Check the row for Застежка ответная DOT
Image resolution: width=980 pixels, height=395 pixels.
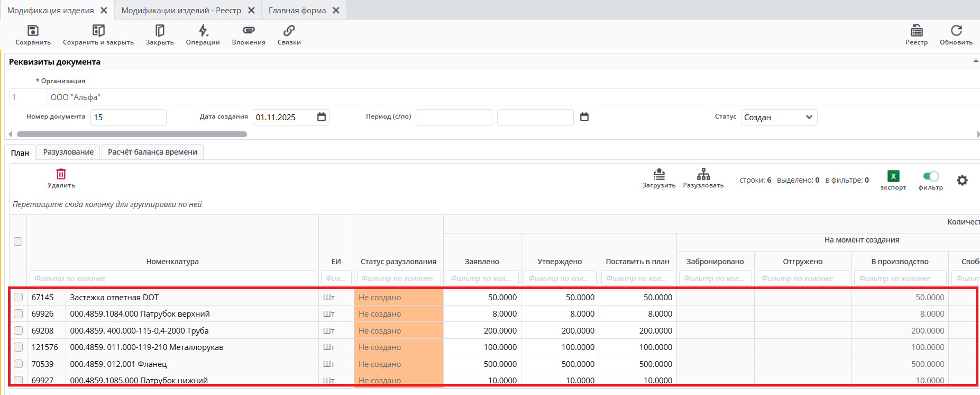pos(19,297)
